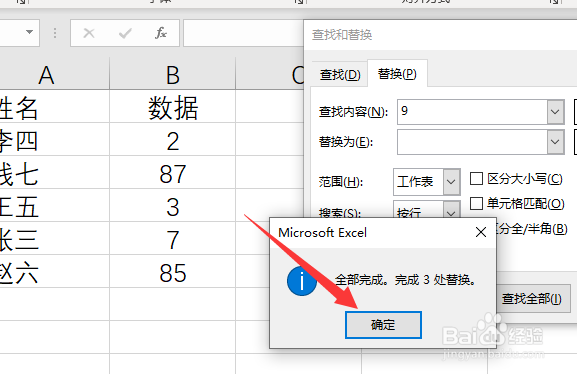This screenshot has width=577, height=374.
Task: Select the 名 header cell in column A
Action: [x=54, y=107]
